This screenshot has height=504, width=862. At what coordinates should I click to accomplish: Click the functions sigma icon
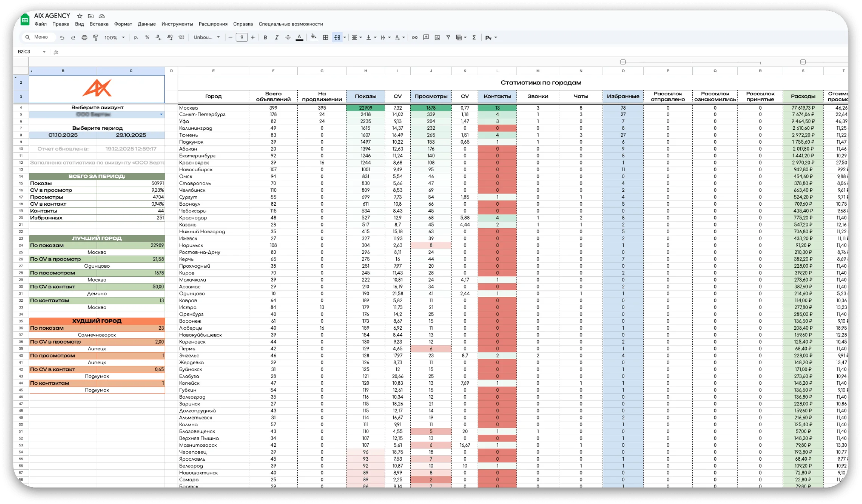(x=474, y=37)
